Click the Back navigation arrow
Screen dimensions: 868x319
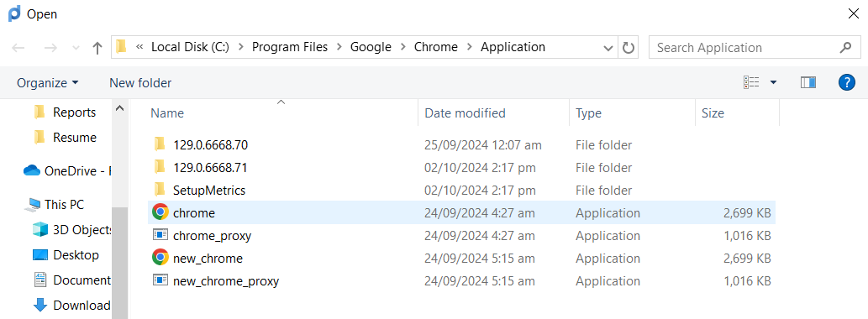click(x=18, y=48)
